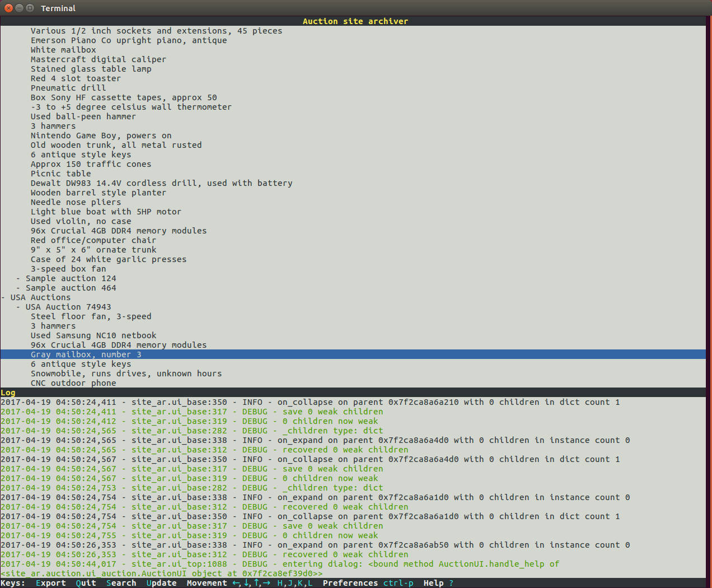The image size is (712, 588).
Task: Click the log entry timestamped 04:50:26,353 INFO
Action: point(315,545)
